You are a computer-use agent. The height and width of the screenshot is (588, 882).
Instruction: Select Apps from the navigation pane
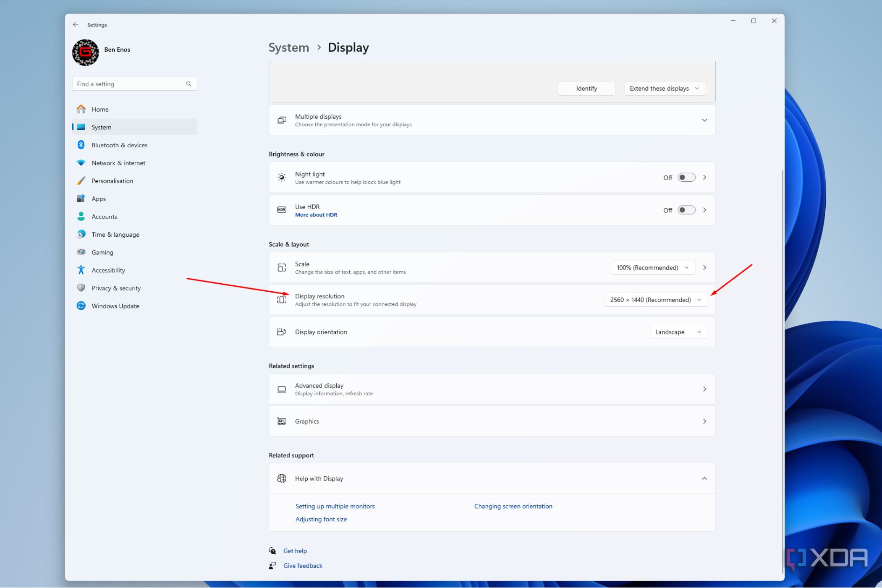click(99, 199)
